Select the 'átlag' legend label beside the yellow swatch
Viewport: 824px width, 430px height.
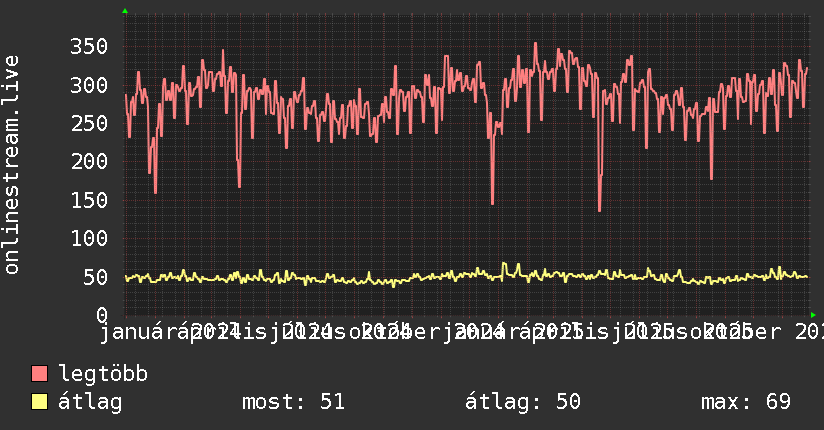point(90,402)
